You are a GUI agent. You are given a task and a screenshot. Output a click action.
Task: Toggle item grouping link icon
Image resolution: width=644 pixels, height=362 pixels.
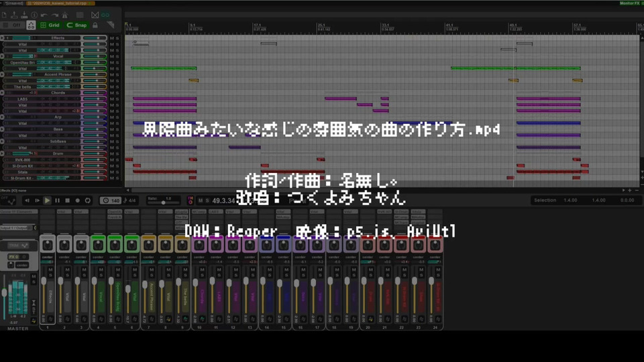point(105,15)
